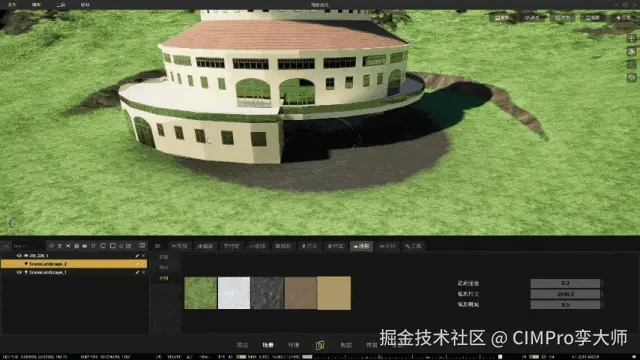
Task: Click the highlighted active tab in the tool tab row
Action: 361,246
